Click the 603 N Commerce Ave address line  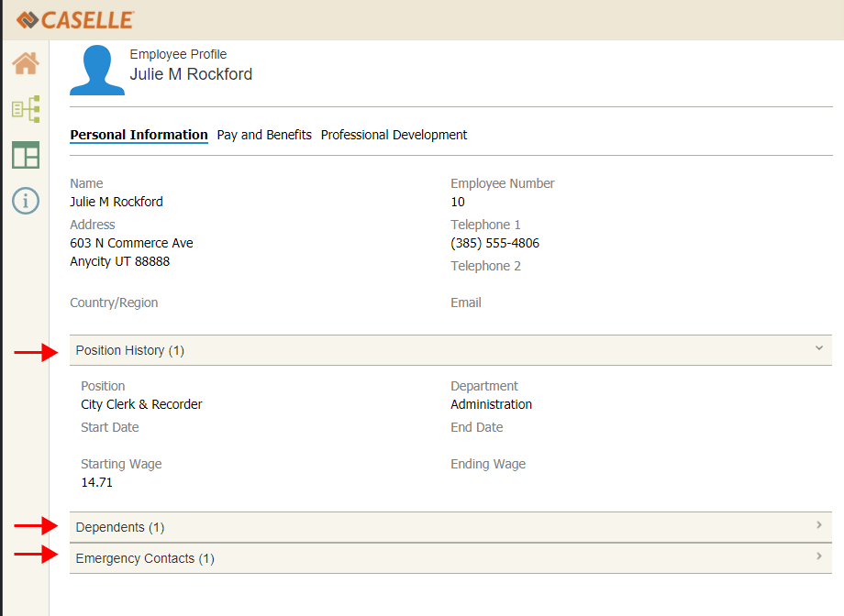(131, 244)
